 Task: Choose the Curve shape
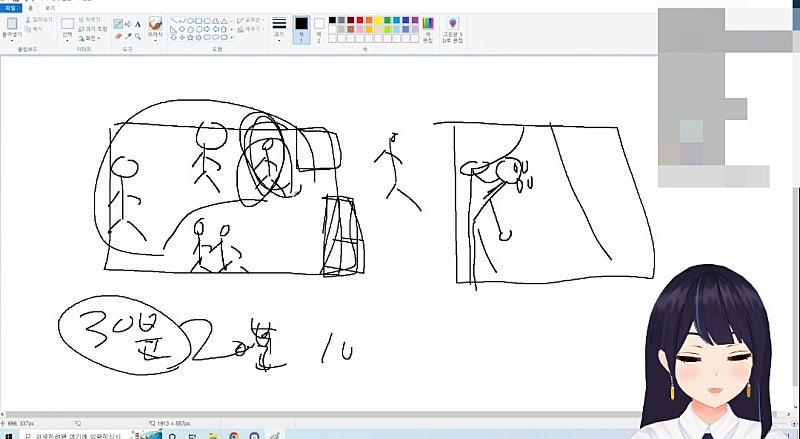(x=182, y=21)
